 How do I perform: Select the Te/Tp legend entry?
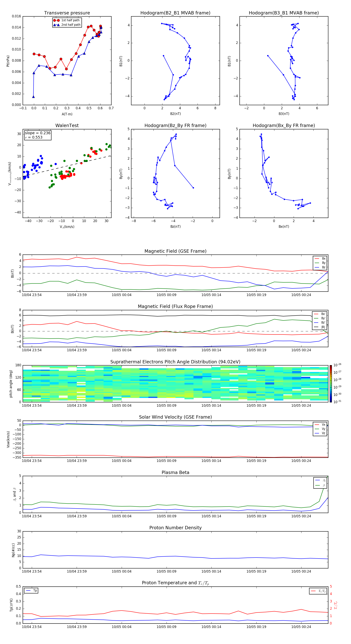tap(318, 591)
